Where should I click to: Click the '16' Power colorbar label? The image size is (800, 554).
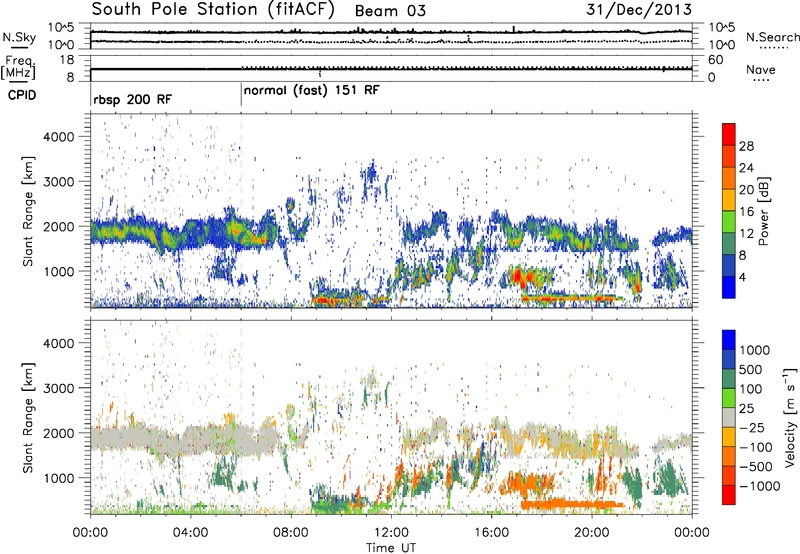746,212
